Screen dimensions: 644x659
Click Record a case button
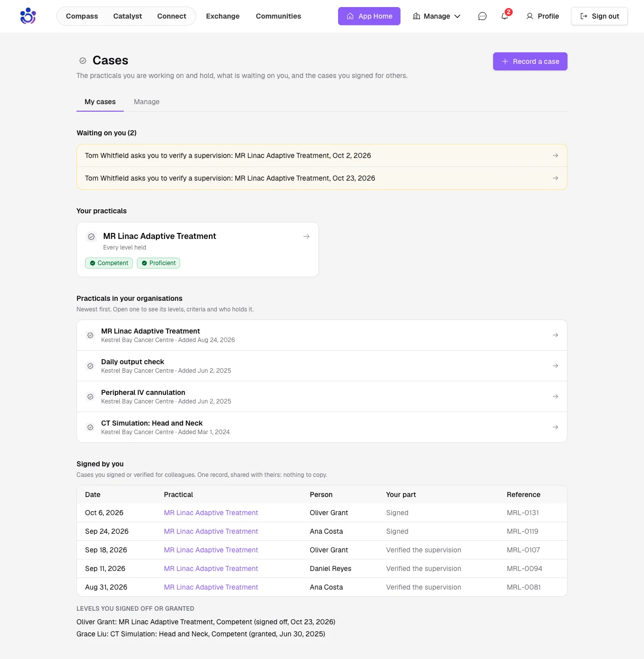pos(530,61)
